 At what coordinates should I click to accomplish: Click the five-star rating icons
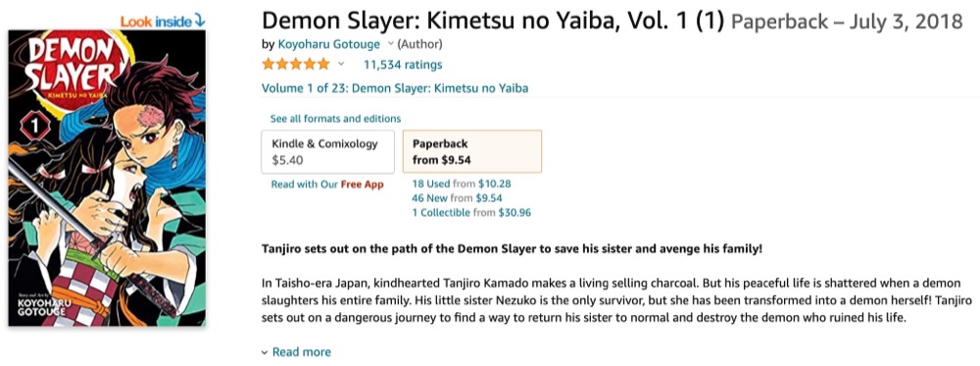[296, 64]
